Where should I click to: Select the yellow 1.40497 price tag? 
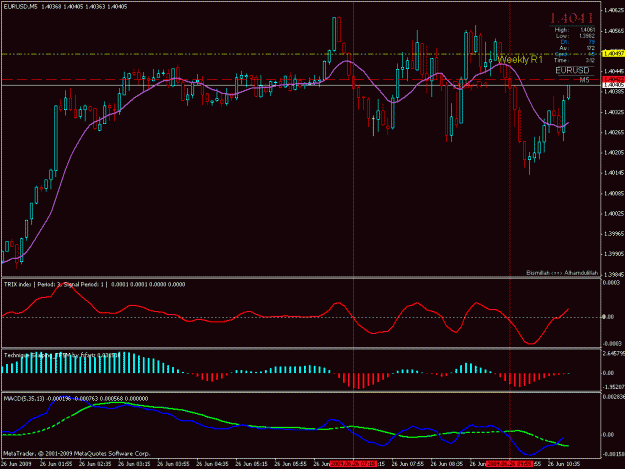(613, 54)
